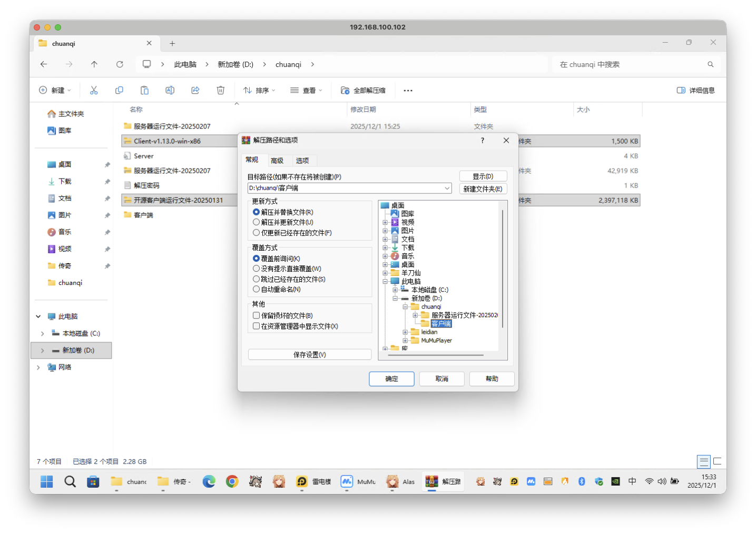The height and width of the screenshot is (533, 756).
Task: Select 解压并更新文件(U) radio button
Action: (x=256, y=222)
